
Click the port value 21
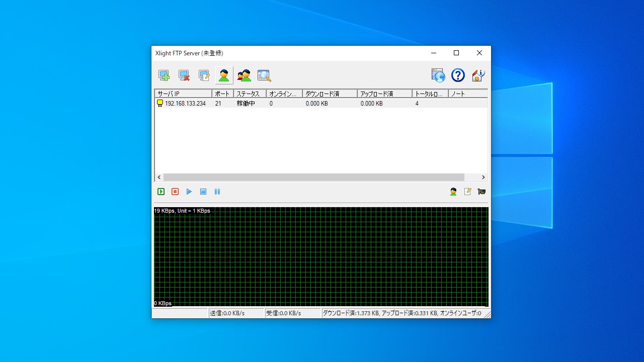pos(218,104)
